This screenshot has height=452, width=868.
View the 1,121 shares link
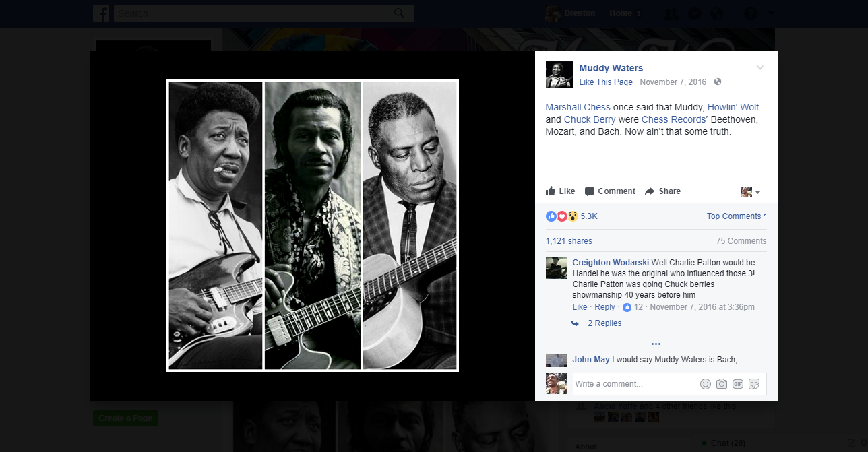[569, 241]
